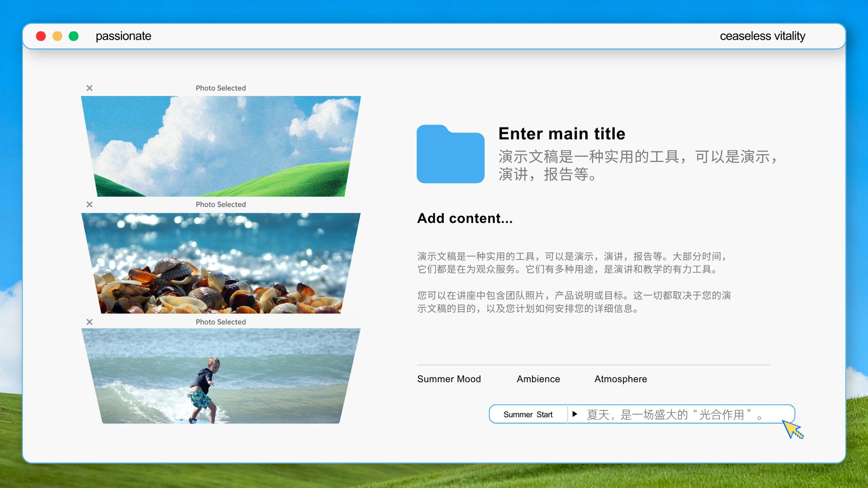
Task: Remove the seashells photo
Action: click(x=90, y=204)
